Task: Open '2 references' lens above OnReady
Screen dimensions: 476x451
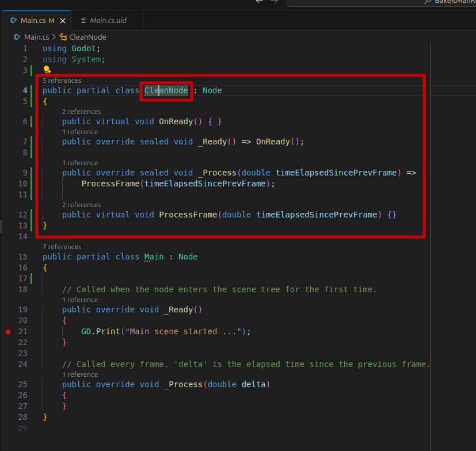Action: click(81, 112)
